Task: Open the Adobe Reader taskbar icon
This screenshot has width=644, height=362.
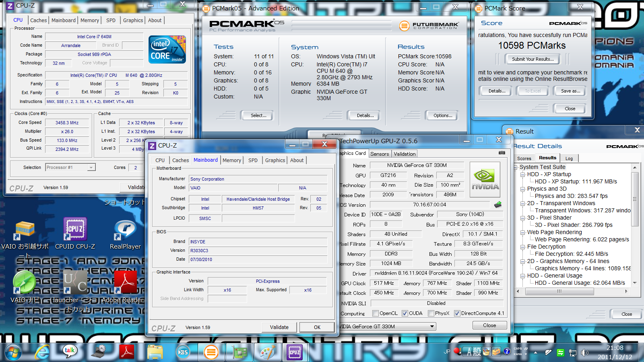Action: pos(126,352)
